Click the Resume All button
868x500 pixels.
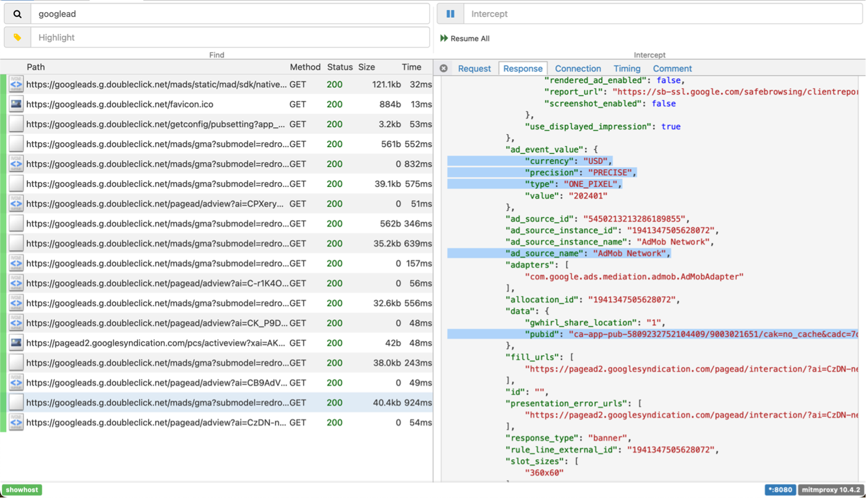(x=465, y=39)
